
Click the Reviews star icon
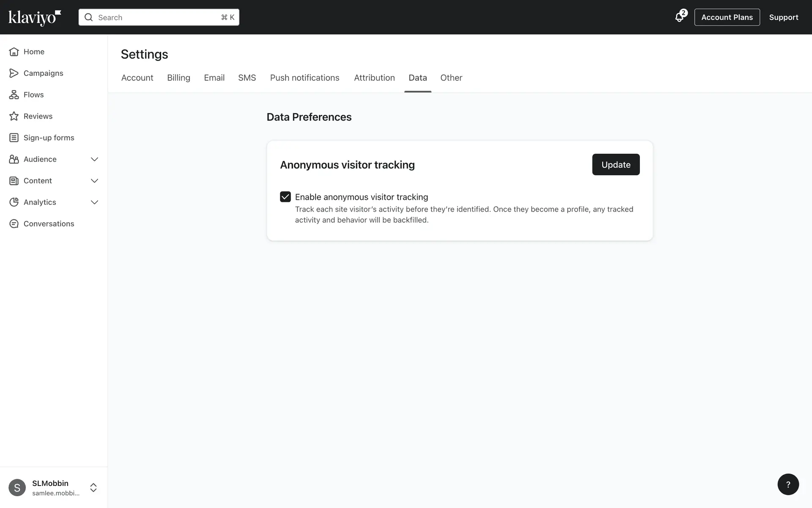tap(14, 116)
